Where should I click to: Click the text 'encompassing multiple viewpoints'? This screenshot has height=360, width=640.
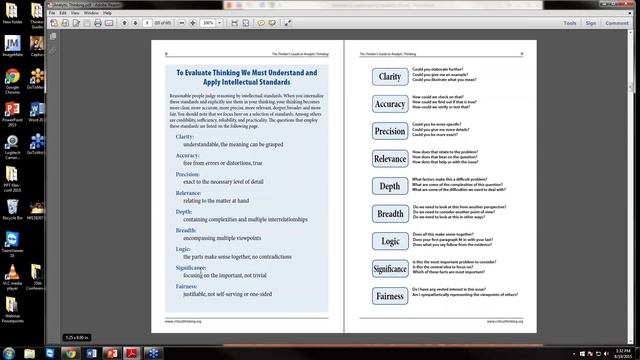[x=222, y=238]
